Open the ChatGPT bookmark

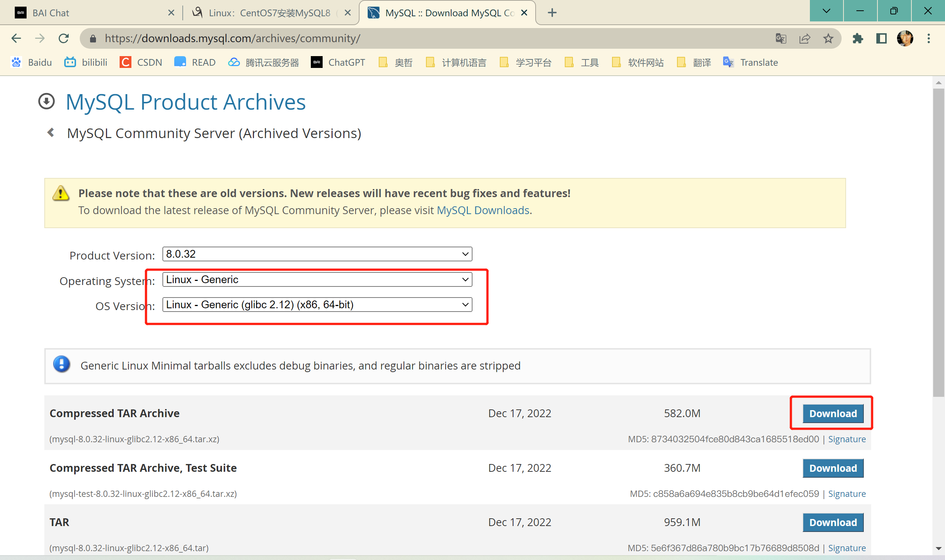[338, 62]
